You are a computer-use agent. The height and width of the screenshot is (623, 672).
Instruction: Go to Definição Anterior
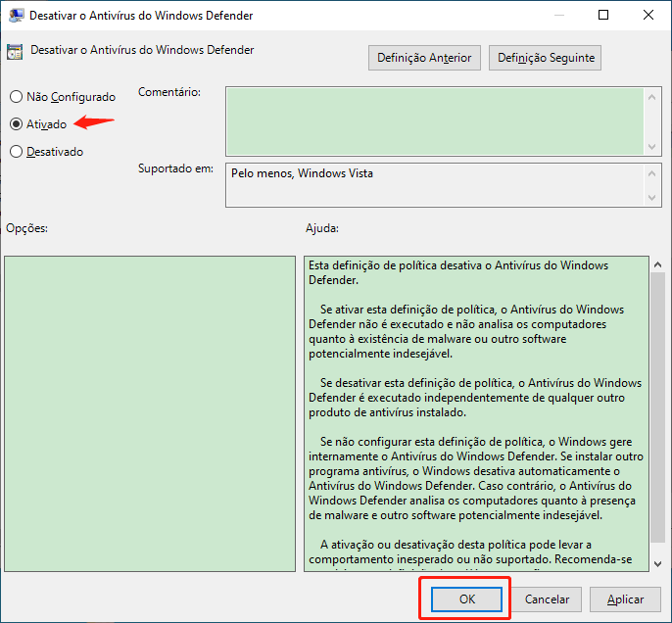point(424,58)
